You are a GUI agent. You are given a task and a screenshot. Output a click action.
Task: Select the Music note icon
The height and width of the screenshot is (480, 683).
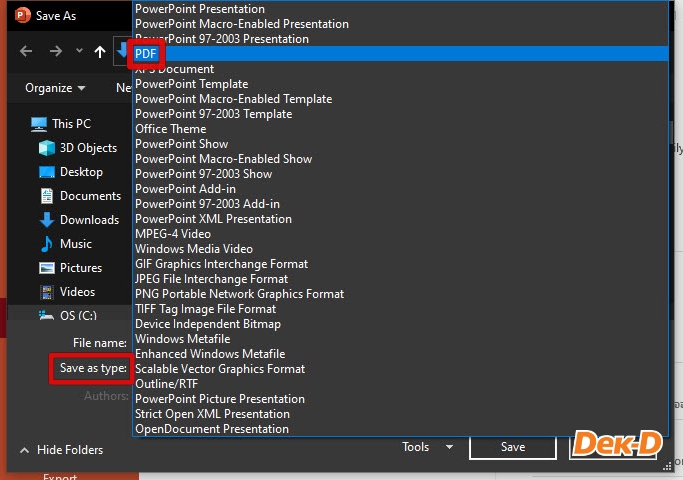[x=47, y=244]
